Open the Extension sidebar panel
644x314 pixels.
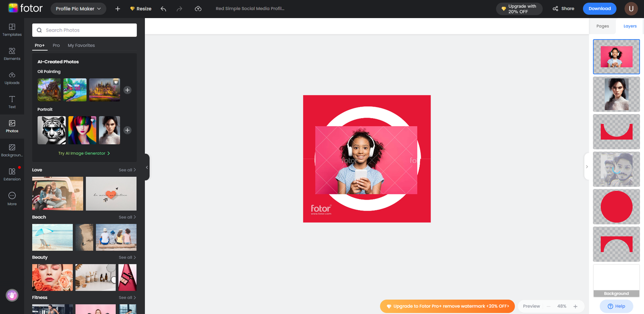click(12, 174)
